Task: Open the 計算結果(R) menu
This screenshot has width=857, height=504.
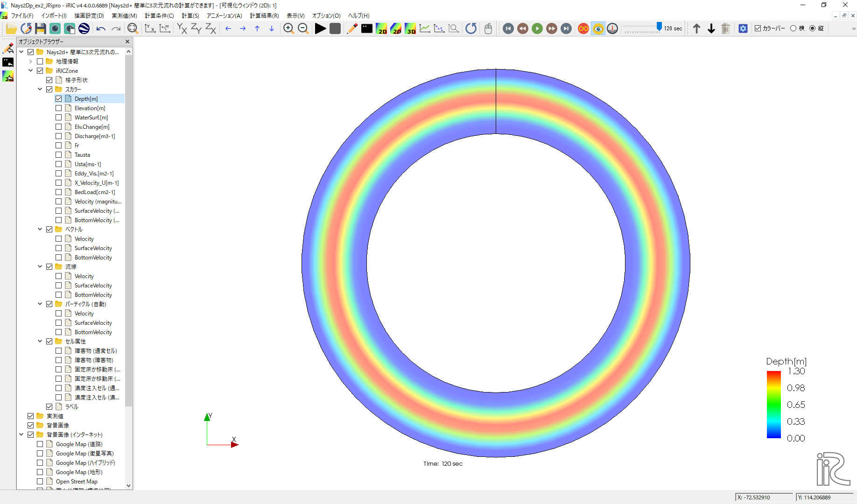Action: click(264, 16)
